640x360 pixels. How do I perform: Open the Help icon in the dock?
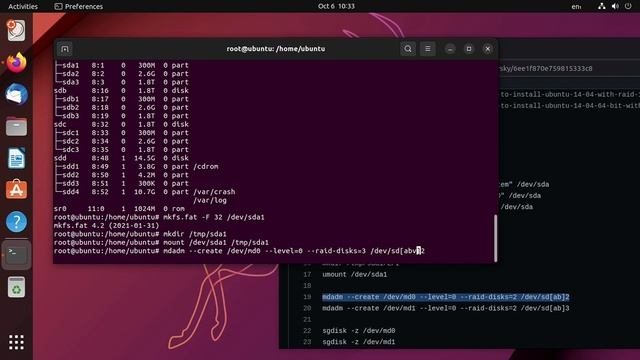click(16, 222)
